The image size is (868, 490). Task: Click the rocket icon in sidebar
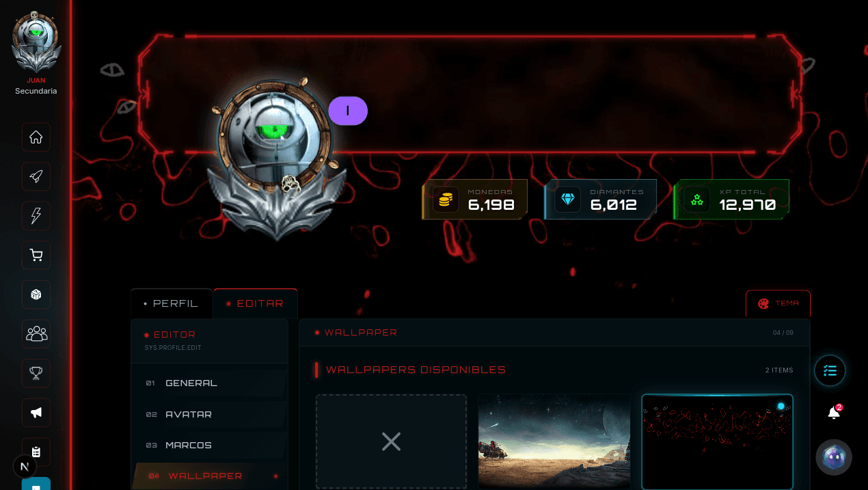point(36,176)
